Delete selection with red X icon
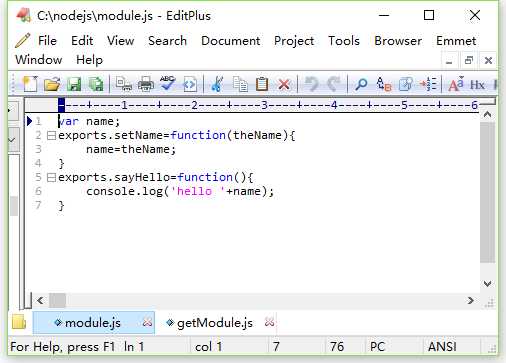This screenshot has width=506, height=363. [284, 84]
